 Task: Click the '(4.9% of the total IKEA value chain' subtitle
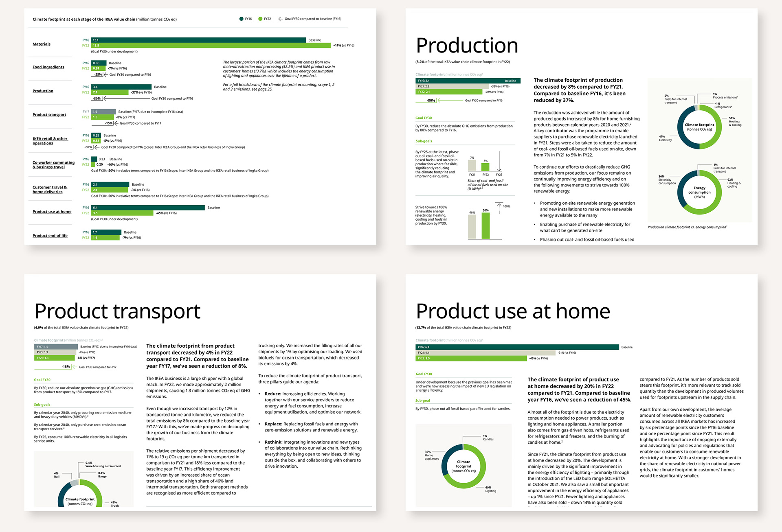click(81, 328)
